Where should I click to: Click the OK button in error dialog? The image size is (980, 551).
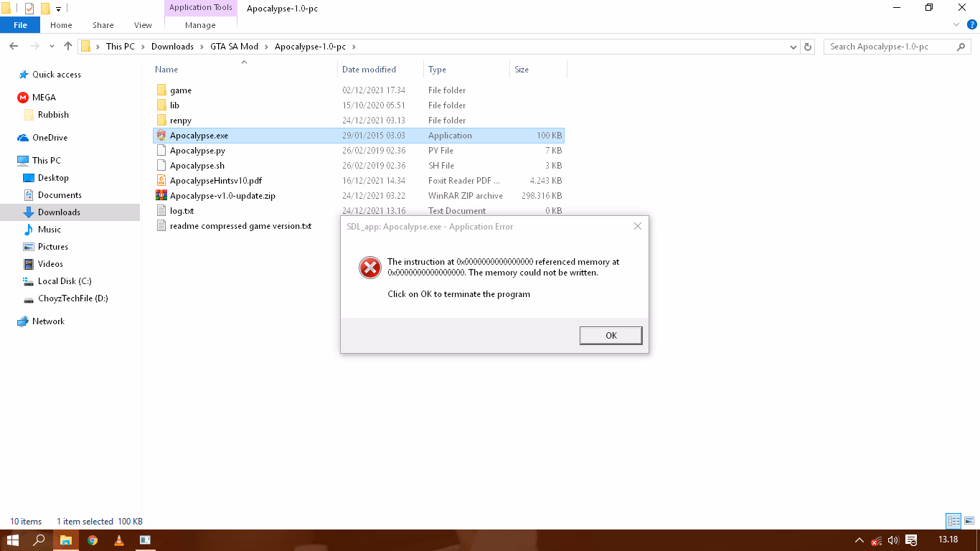[611, 335]
